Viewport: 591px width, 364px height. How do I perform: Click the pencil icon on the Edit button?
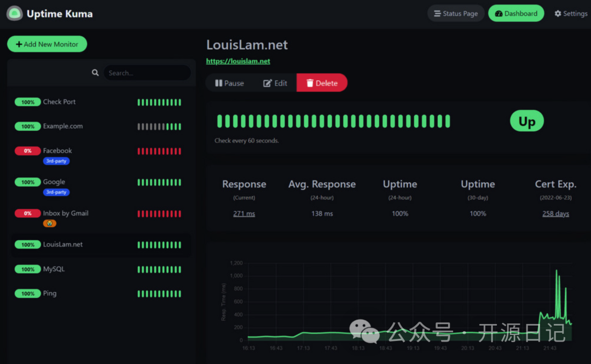pos(267,83)
